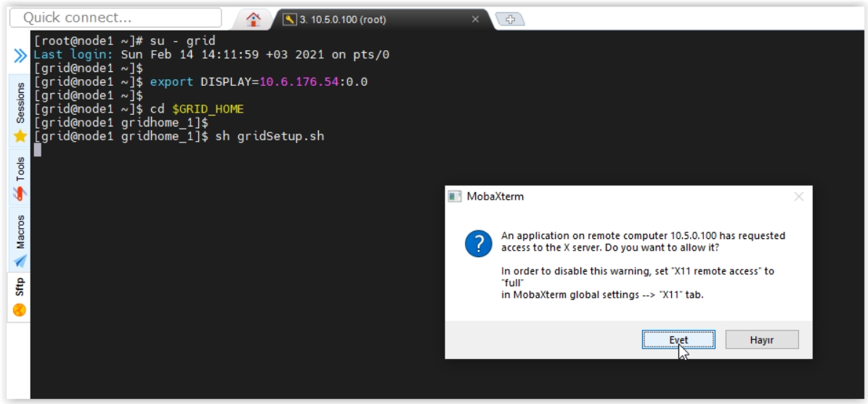
Task: Open the Macros sidebar tab
Action: point(20,238)
